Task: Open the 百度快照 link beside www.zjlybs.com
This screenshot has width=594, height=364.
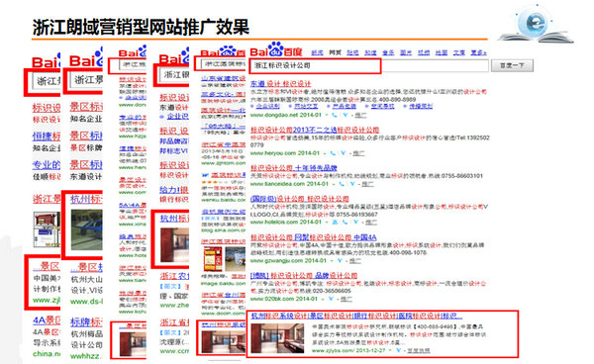Action: pos(418,351)
